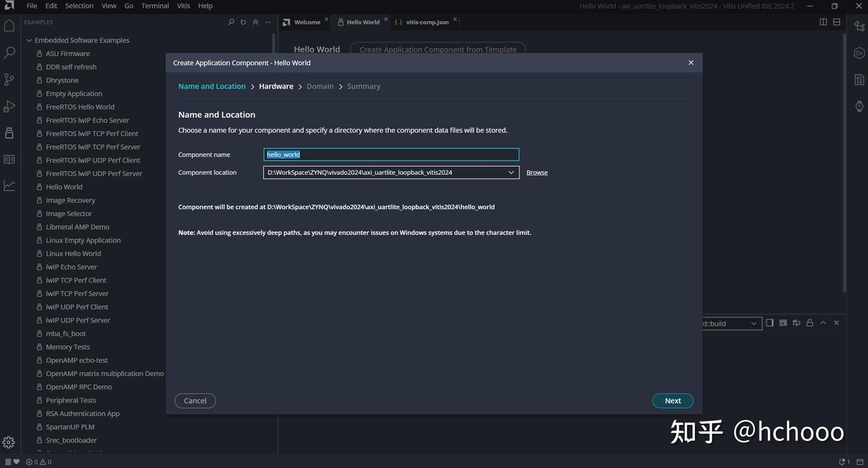Select the OpenAMP echo-test example
The height and width of the screenshot is (468, 868).
point(77,360)
